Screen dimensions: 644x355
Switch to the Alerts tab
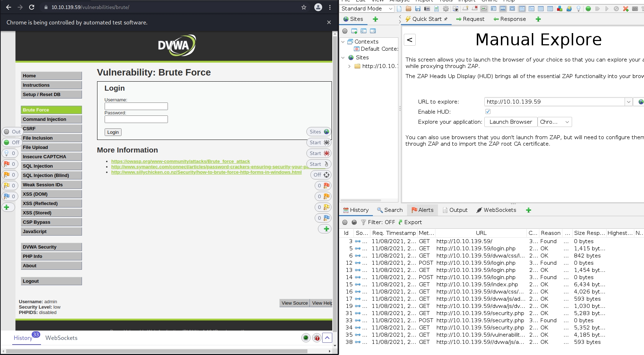[422, 210]
